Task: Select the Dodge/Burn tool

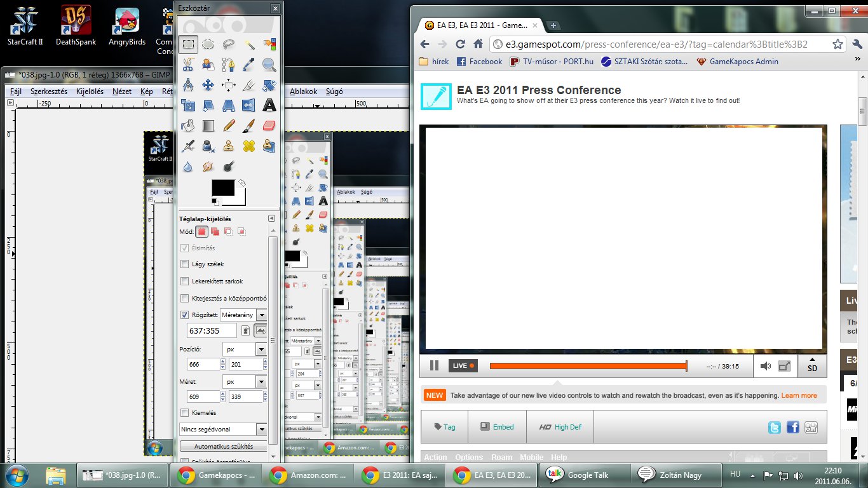Action: (229, 166)
